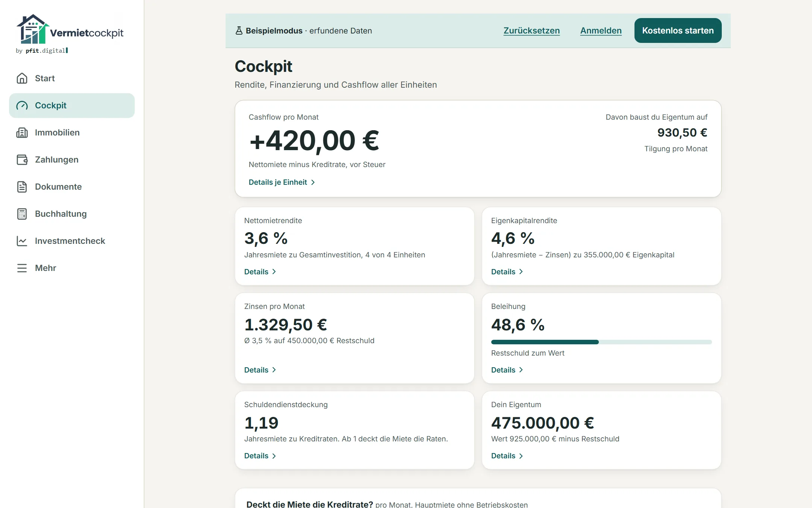Screen dimensions: 812x508
Task: Click the 475.000,00 € Eigentum value
Action: [x=542, y=423]
